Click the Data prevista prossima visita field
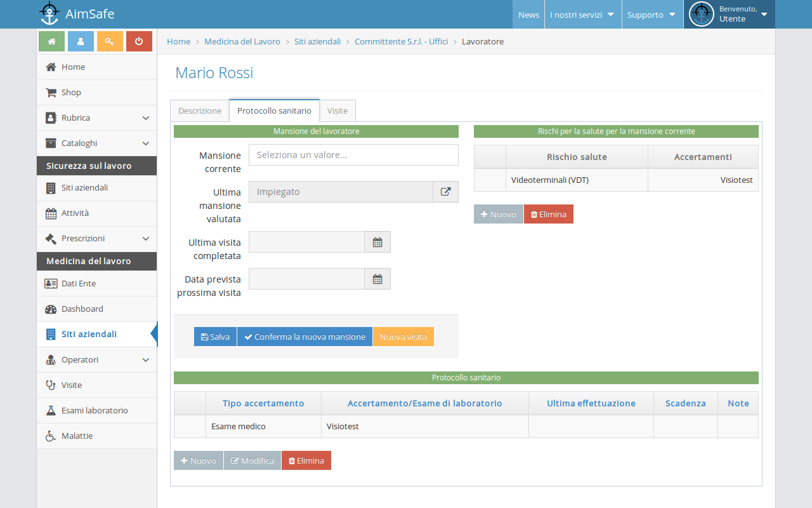This screenshot has width=812, height=508. click(x=306, y=279)
